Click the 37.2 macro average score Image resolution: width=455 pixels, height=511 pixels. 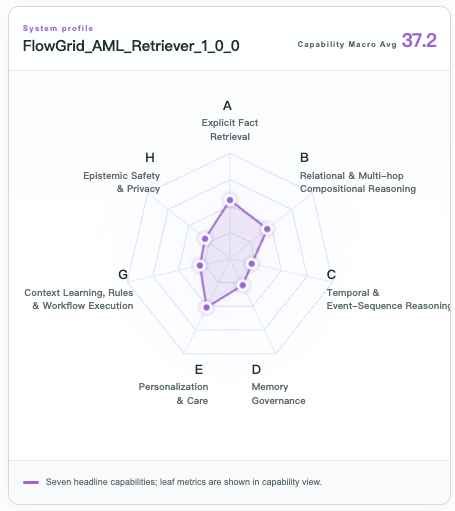419,40
